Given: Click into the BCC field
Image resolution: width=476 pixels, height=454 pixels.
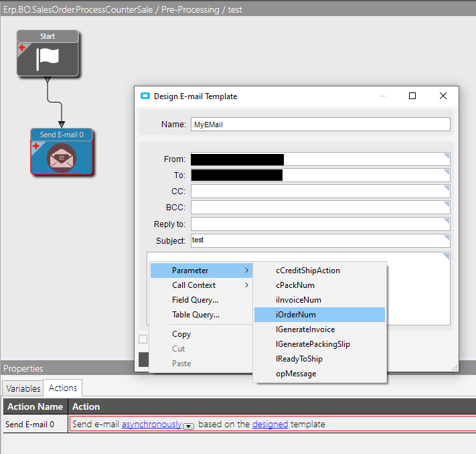Looking at the screenshot, I should 320,208.
